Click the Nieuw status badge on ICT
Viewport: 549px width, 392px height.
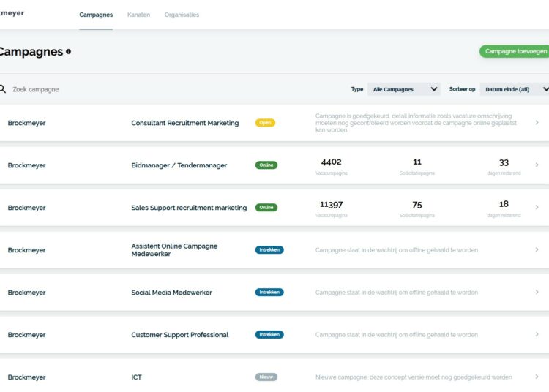tap(266, 377)
